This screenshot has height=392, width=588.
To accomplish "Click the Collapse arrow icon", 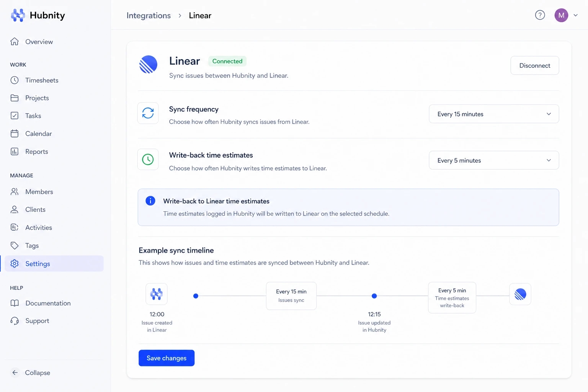I will pyautogui.click(x=15, y=372).
